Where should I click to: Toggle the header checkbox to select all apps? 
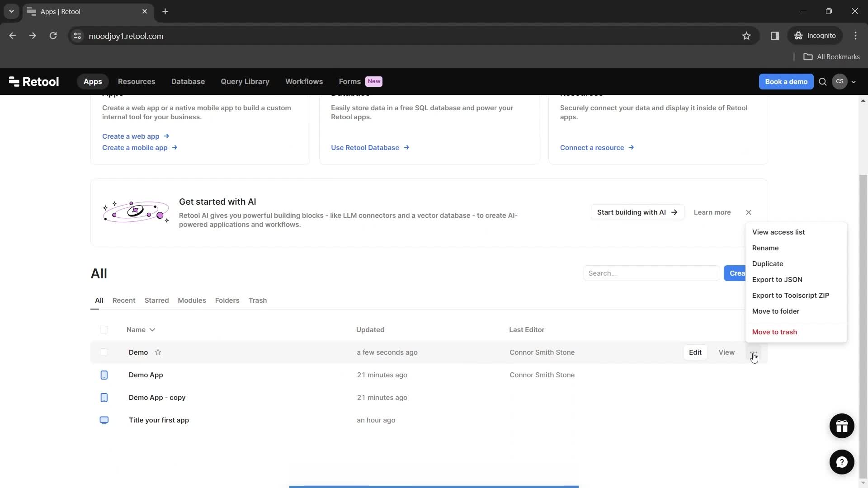coord(104,329)
